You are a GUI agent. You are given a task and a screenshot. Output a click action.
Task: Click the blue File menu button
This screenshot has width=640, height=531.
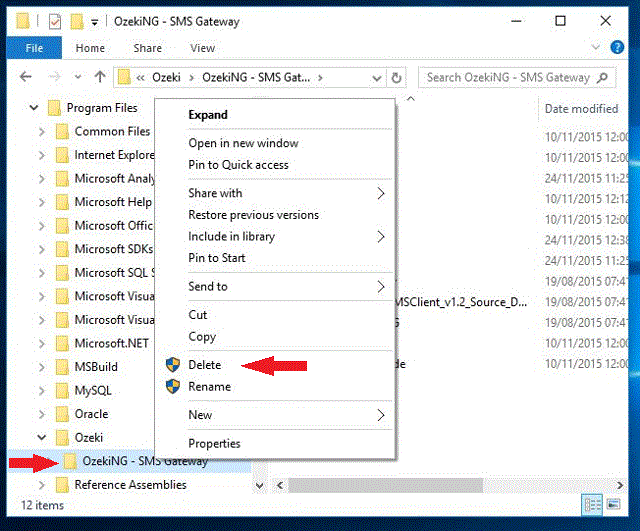coord(34,48)
